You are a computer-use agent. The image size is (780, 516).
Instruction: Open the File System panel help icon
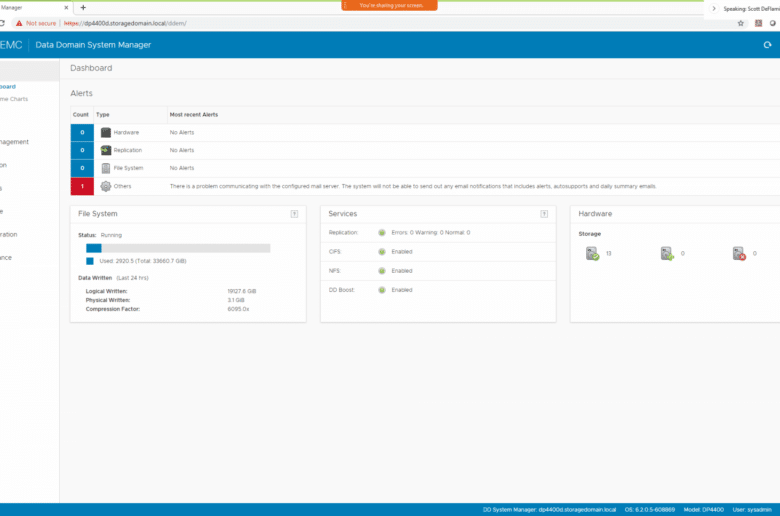click(x=294, y=214)
